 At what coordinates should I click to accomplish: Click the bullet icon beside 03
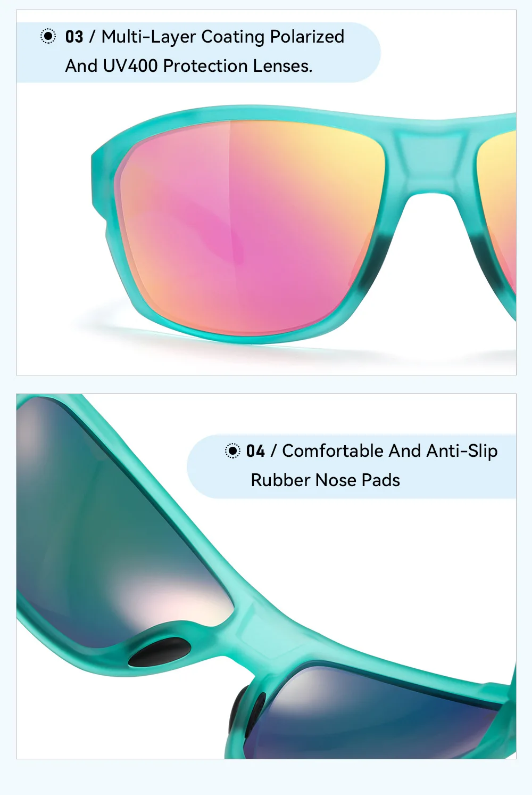48,36
